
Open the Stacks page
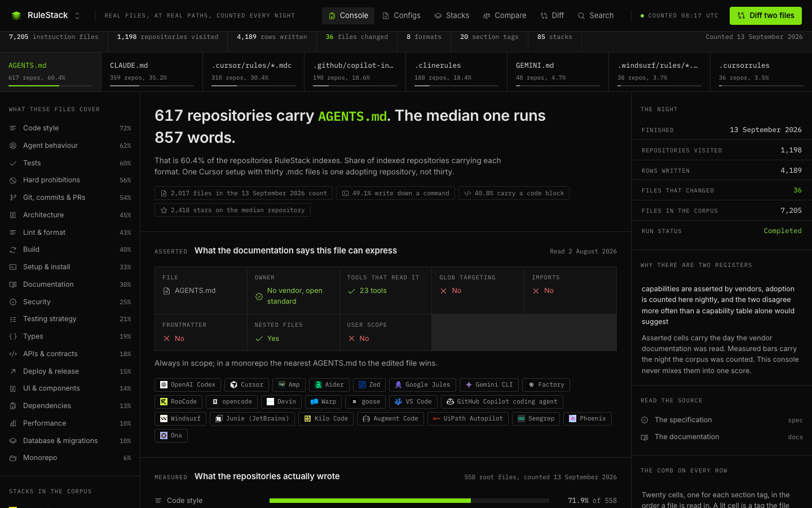pyautogui.click(x=452, y=16)
